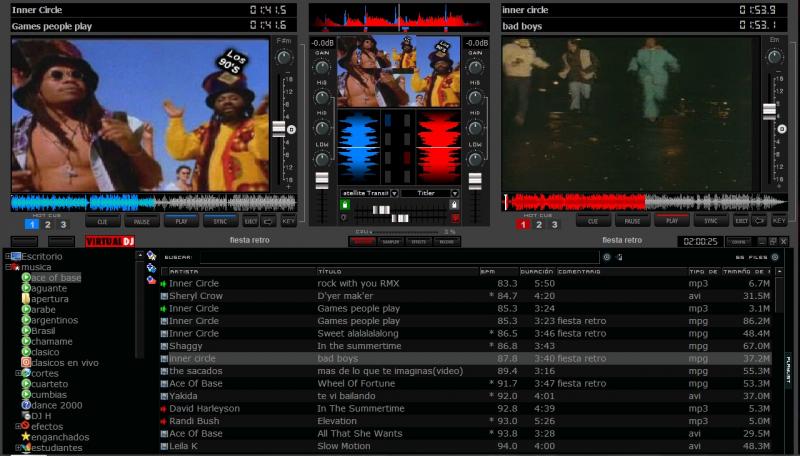Expand the Escritorio tree node
800x456 pixels.
pos(8,256)
